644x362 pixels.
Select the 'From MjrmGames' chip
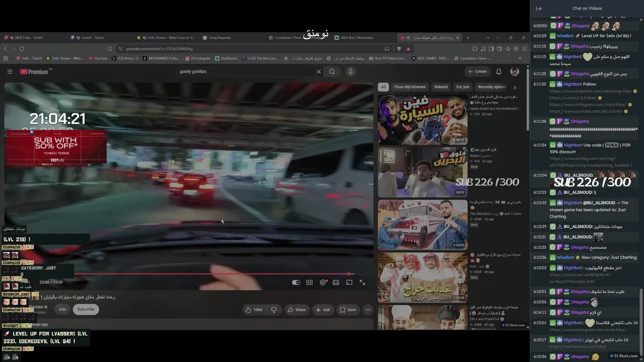[410, 87]
